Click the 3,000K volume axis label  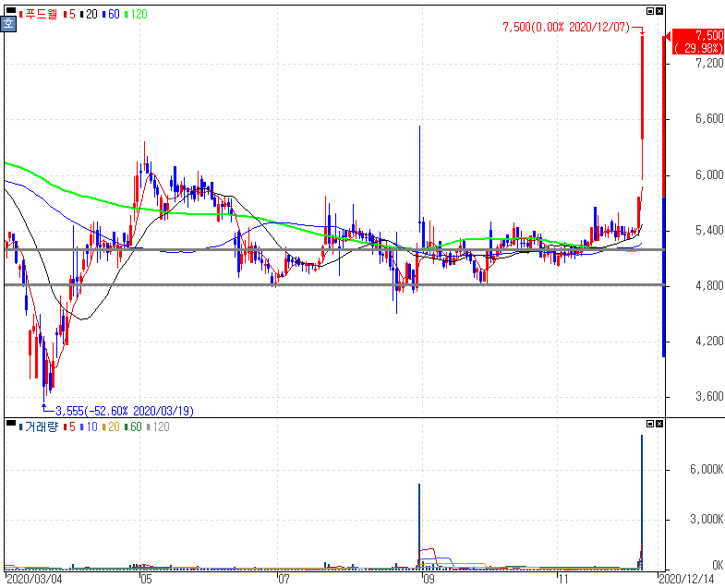coord(707,520)
